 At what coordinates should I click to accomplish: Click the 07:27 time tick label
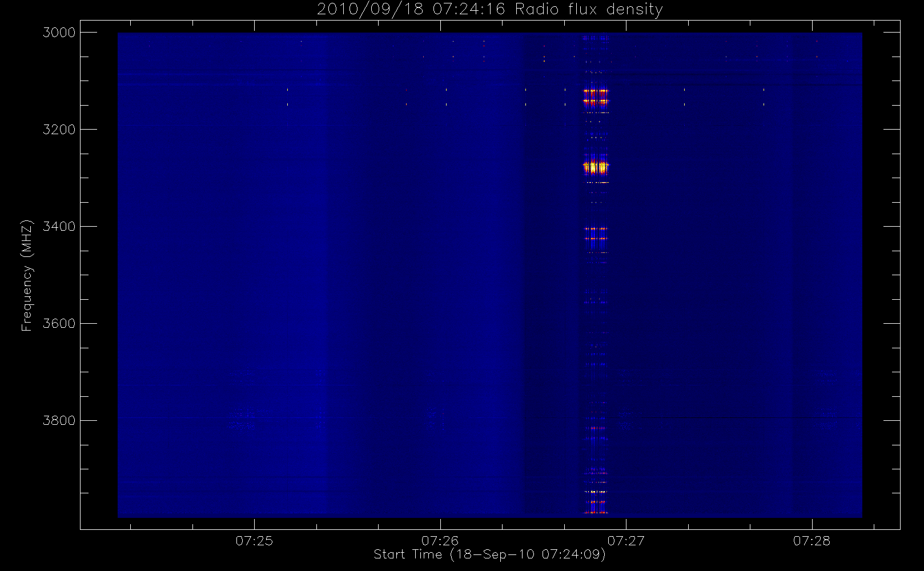click(626, 541)
